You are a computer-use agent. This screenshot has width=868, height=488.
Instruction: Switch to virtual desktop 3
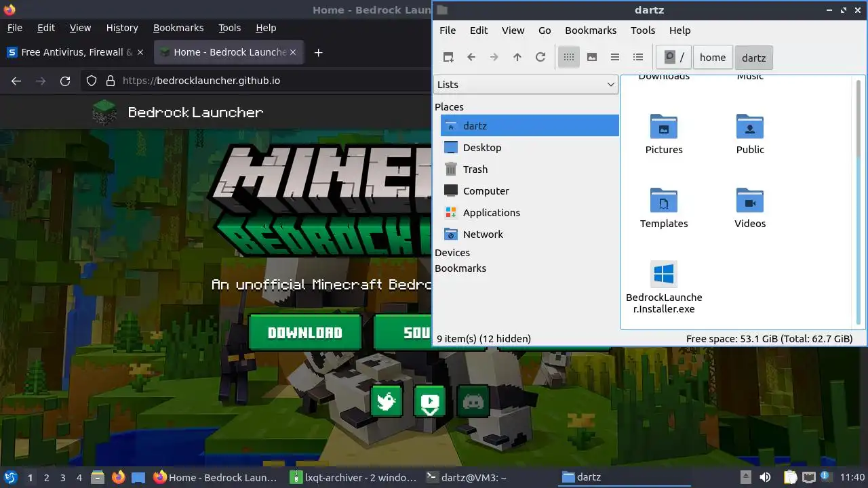62,477
